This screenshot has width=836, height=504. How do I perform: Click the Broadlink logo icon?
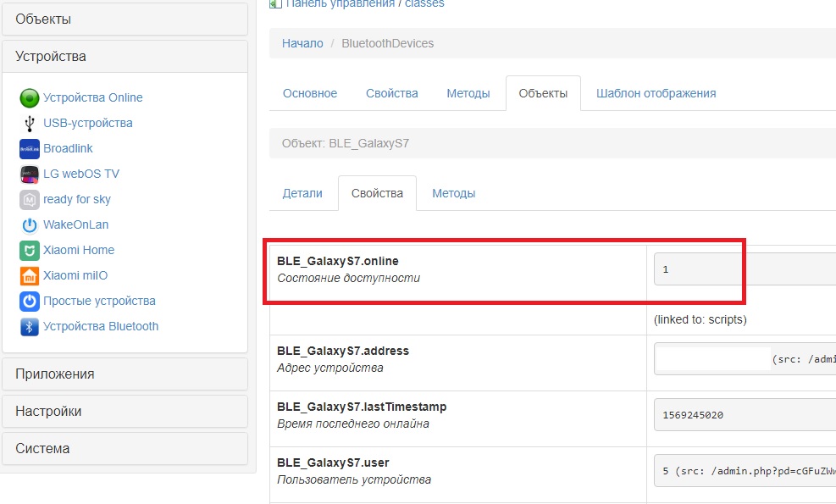click(x=30, y=149)
